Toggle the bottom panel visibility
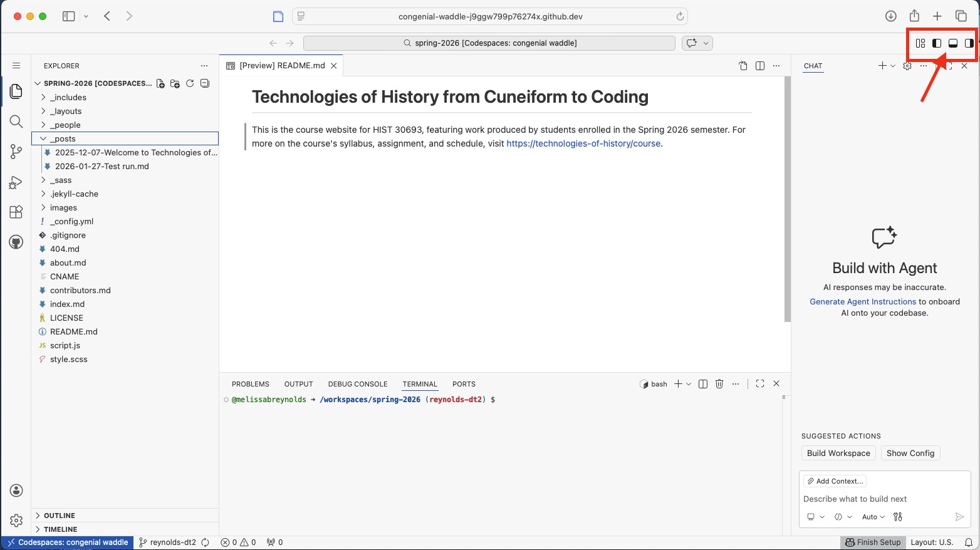 point(952,43)
